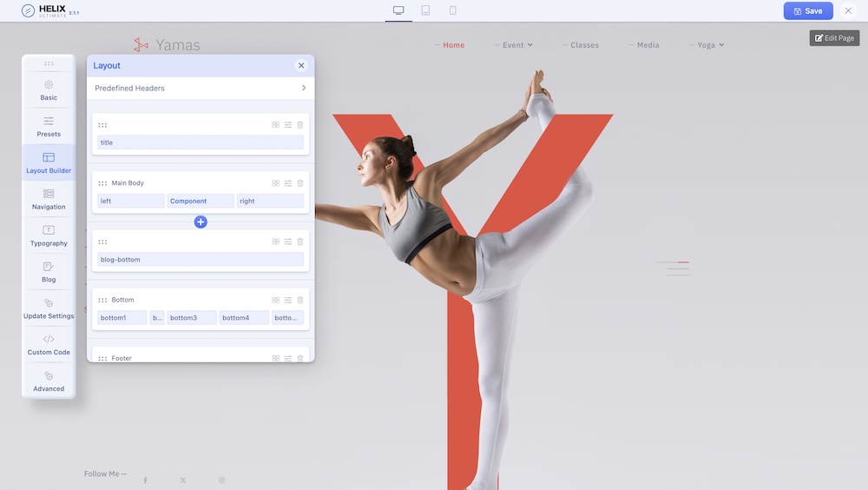Viewport: 868px width, 490px height.
Task: Open the X social link
Action: tap(182, 480)
